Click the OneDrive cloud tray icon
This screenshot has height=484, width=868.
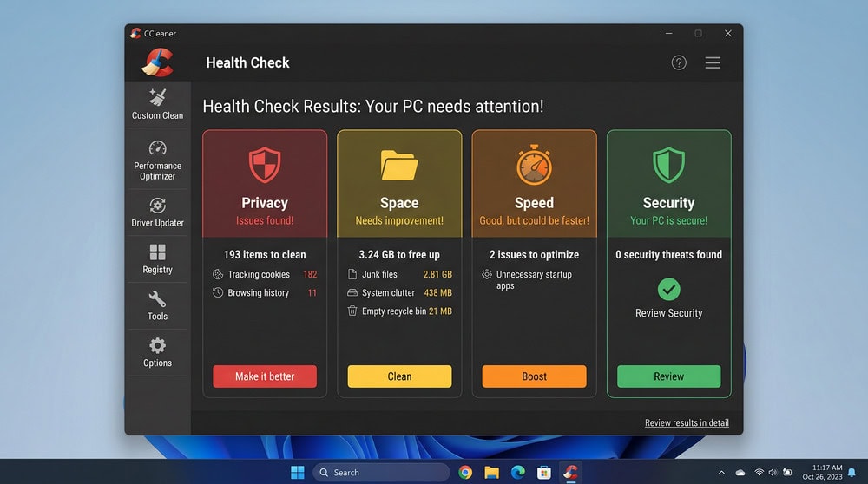(x=740, y=473)
